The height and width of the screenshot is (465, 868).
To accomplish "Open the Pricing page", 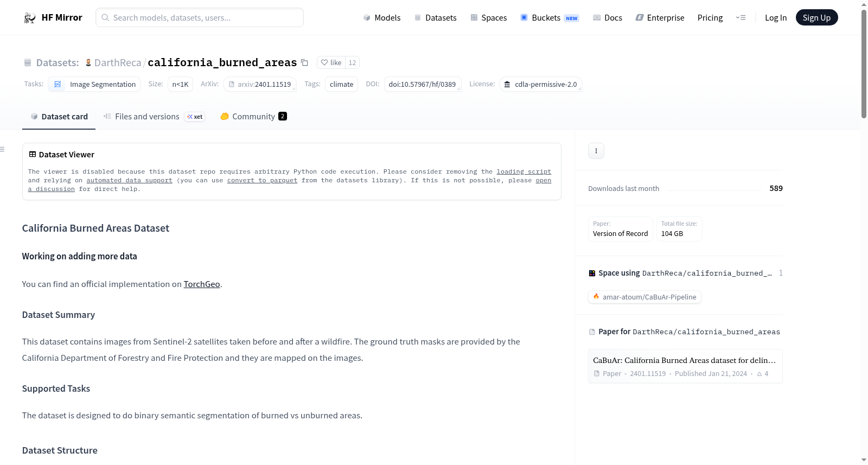I will point(710,18).
